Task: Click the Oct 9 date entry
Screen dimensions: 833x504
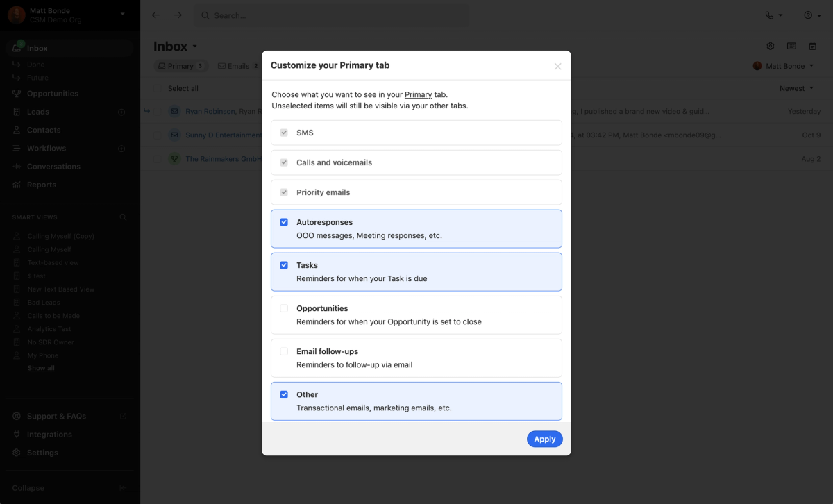Action: [x=811, y=135]
